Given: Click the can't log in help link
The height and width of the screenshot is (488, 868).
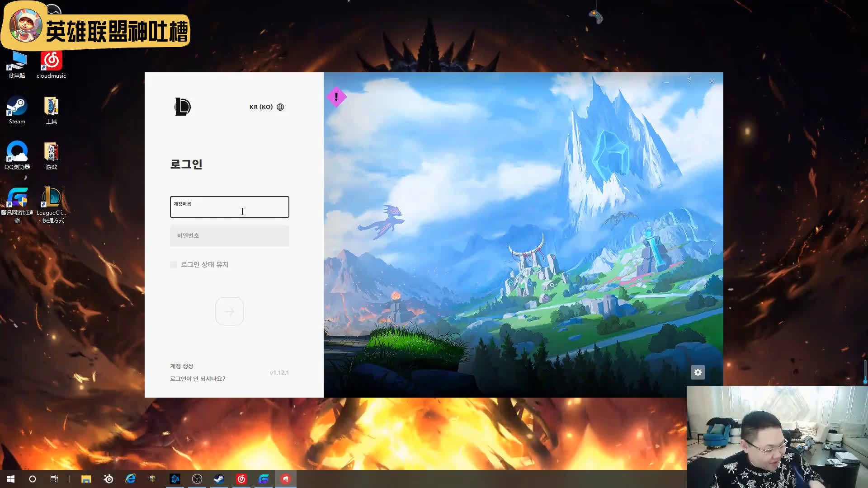Looking at the screenshot, I should point(198,379).
